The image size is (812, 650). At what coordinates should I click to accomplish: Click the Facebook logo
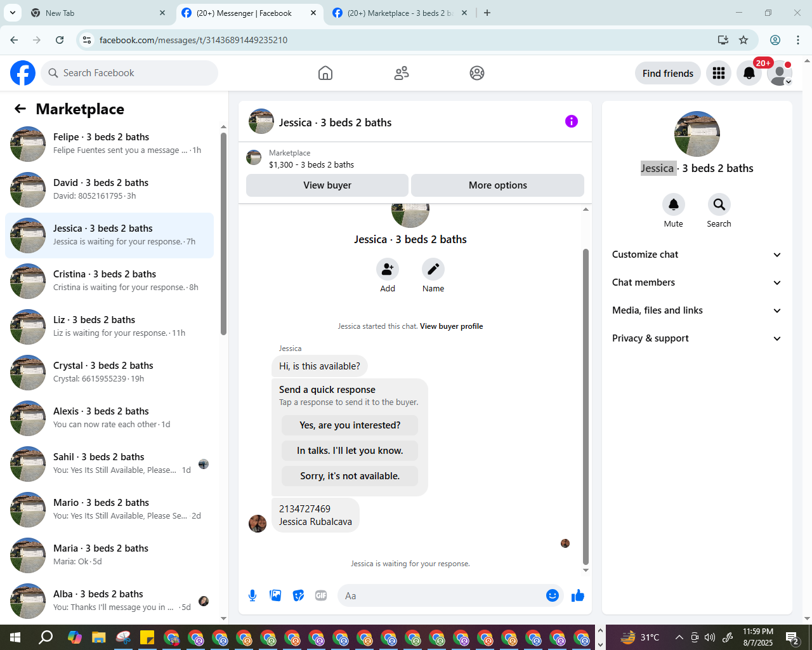[x=23, y=73]
